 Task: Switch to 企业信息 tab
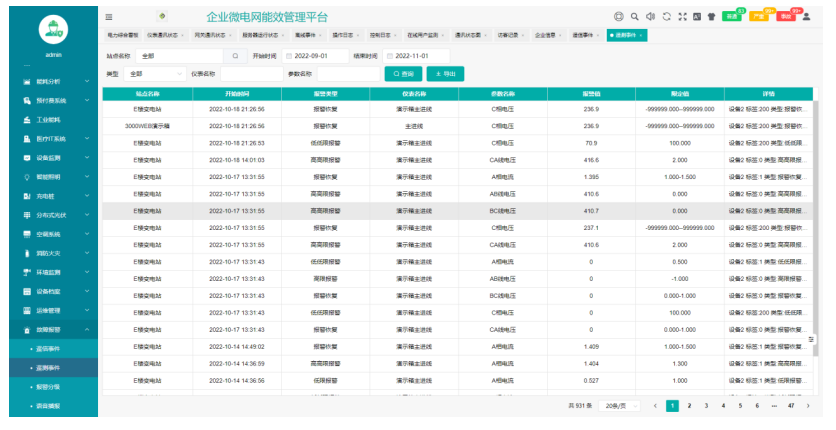point(548,35)
